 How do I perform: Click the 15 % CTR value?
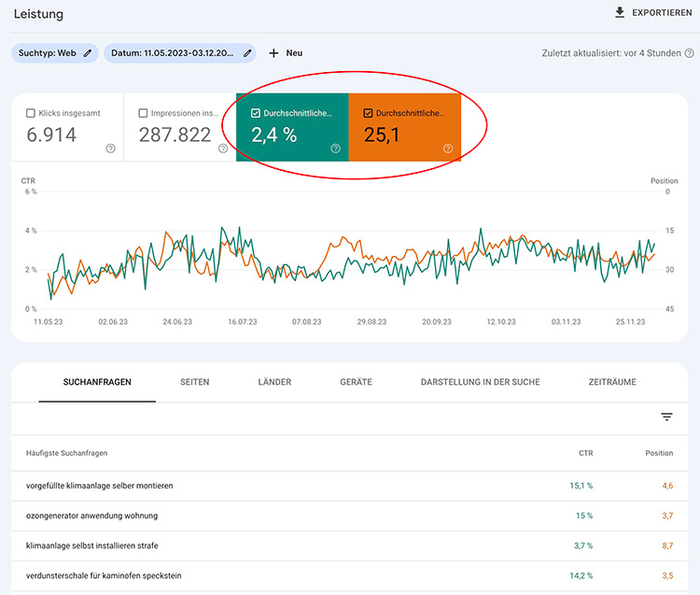(584, 516)
